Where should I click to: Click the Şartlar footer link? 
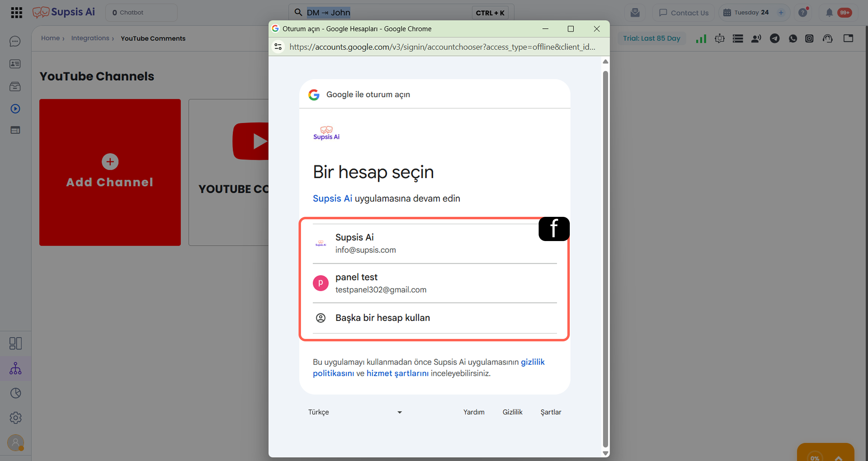click(551, 412)
